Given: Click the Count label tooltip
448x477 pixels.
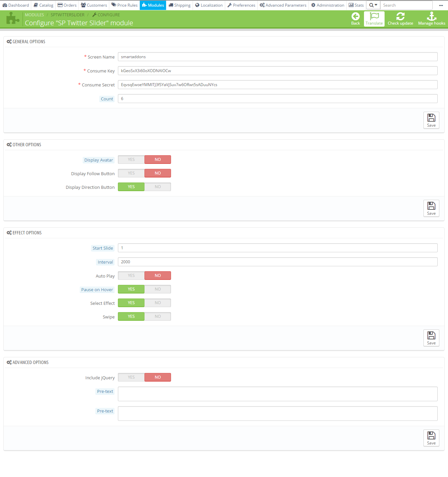Looking at the screenshot, I should click(x=107, y=99).
